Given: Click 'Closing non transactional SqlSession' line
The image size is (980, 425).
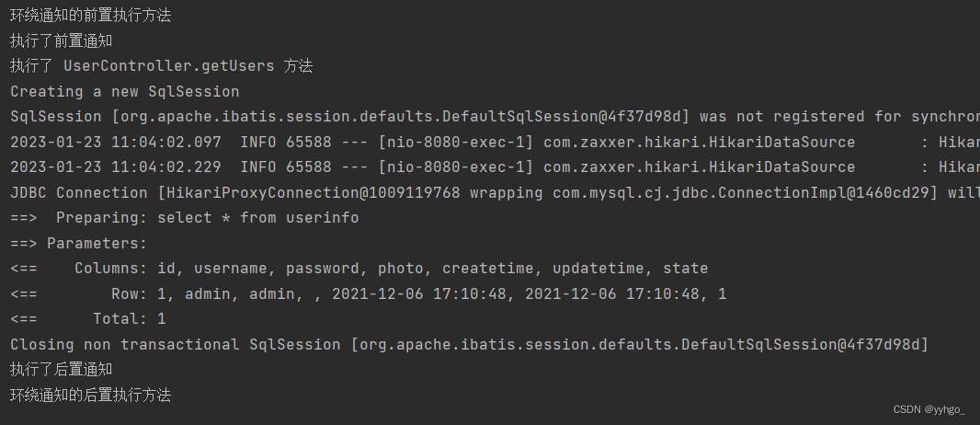Looking at the screenshot, I should [470, 344].
